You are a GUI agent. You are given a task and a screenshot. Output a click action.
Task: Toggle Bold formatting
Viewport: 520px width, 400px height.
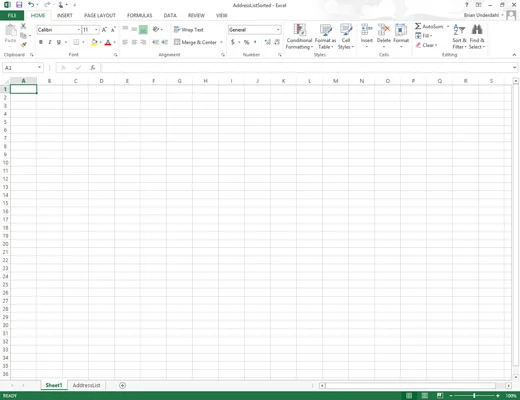coord(41,42)
